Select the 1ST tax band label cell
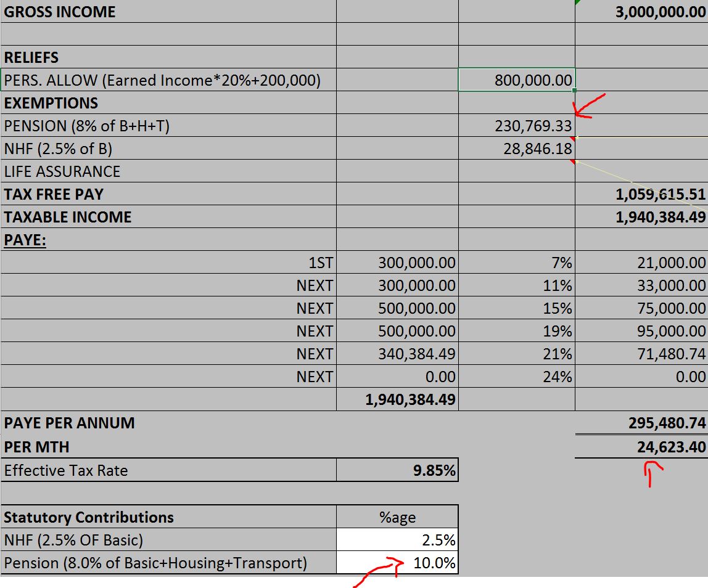This screenshot has height=588, width=708. coord(168,263)
